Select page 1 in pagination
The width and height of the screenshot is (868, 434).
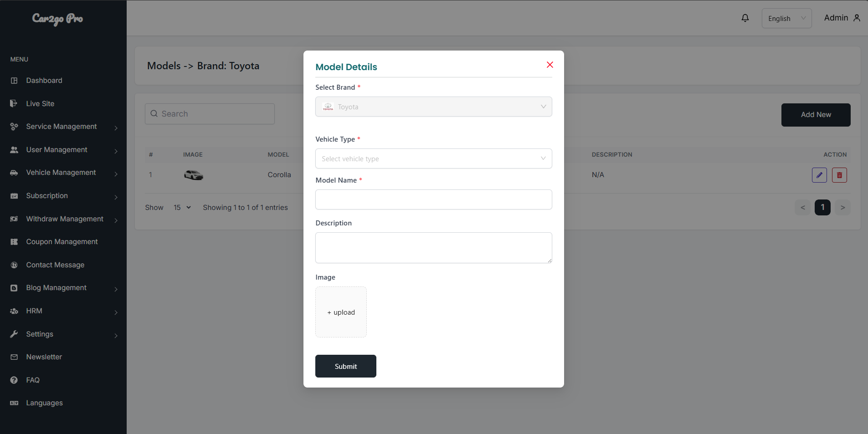click(822, 208)
